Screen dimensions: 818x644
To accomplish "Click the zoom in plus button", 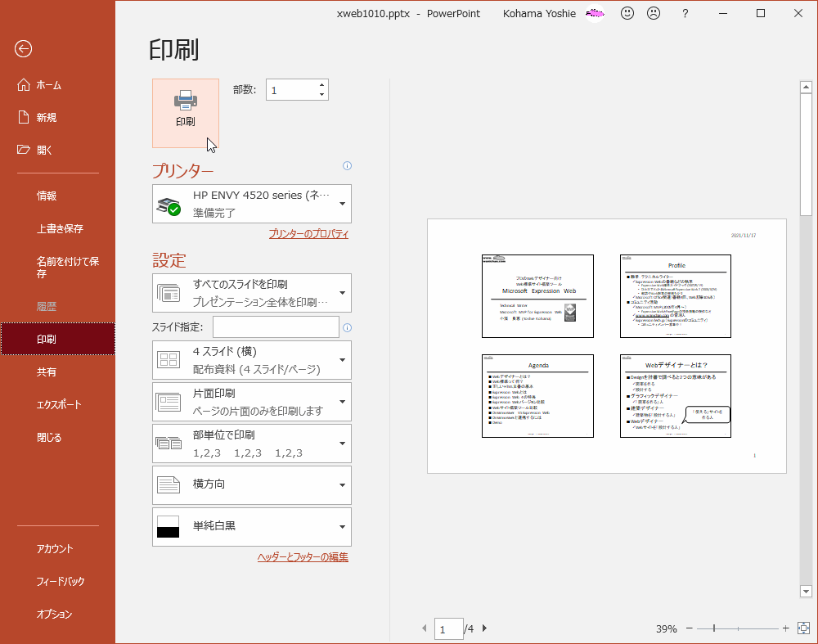I will [x=785, y=628].
